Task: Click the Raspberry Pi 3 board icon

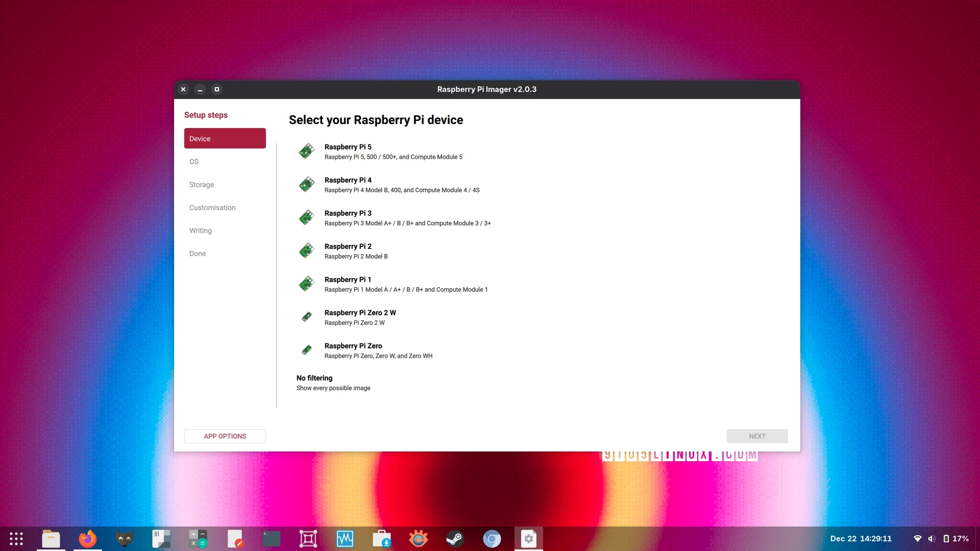Action: coord(306,217)
